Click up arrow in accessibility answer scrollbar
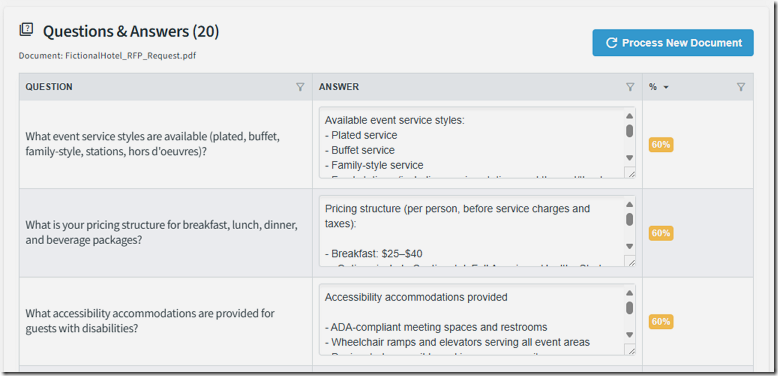This screenshot has width=778, height=376. 629,293
